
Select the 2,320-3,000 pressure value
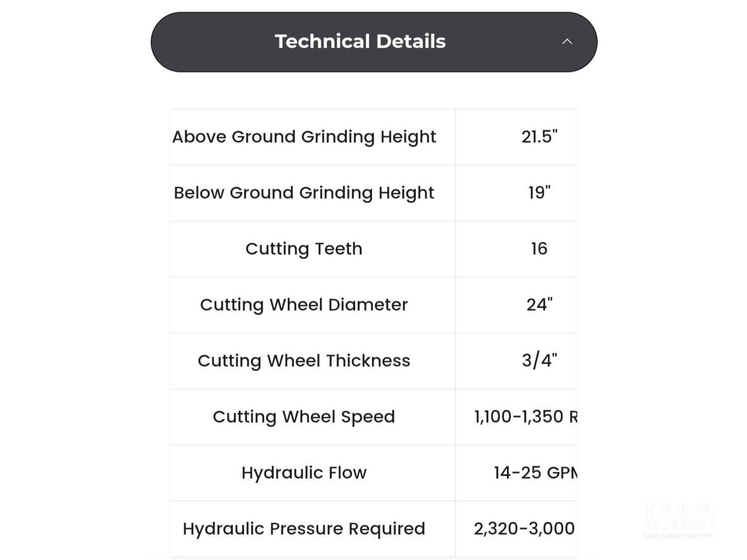pyautogui.click(x=524, y=529)
